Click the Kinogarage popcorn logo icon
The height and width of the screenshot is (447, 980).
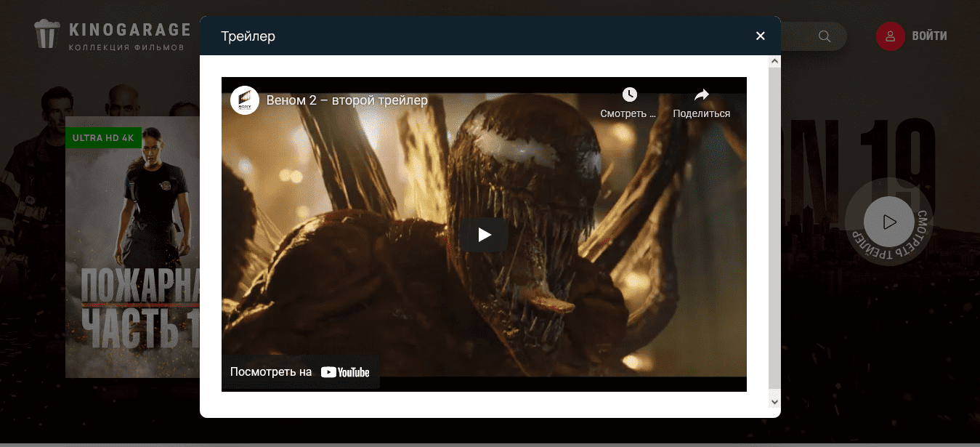[x=46, y=34]
